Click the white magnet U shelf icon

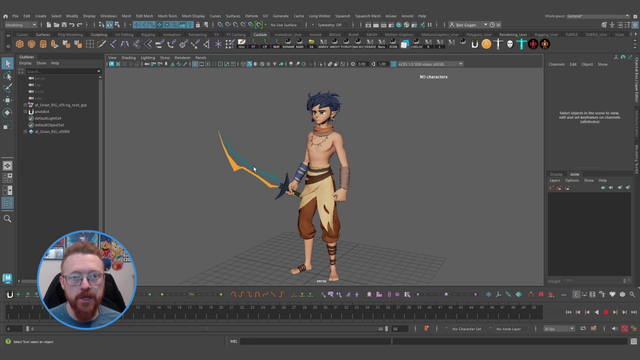474,44
